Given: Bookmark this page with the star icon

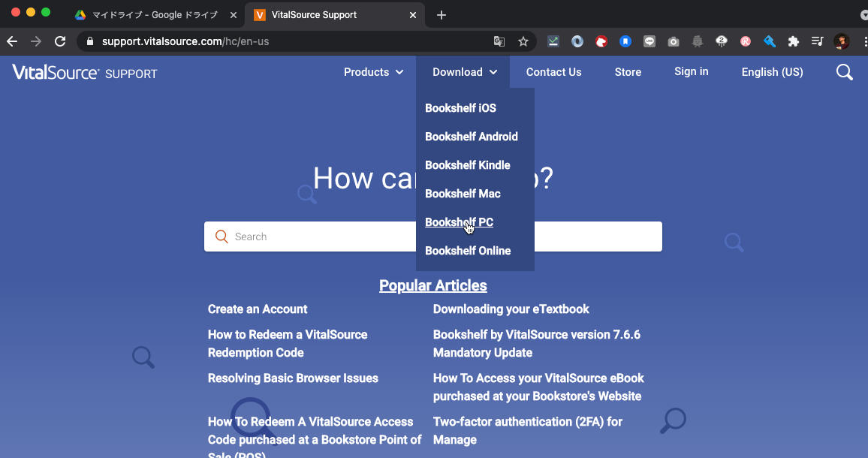Looking at the screenshot, I should point(523,41).
